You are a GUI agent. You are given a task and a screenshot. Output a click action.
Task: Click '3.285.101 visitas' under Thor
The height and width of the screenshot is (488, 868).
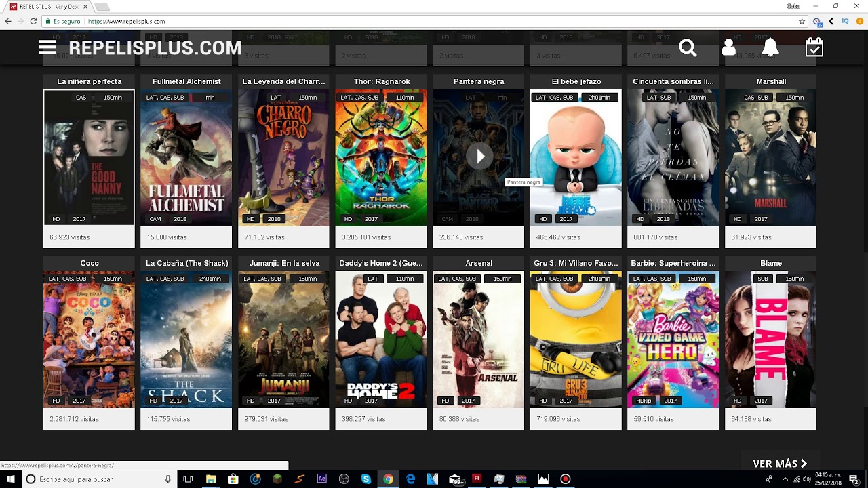click(366, 237)
